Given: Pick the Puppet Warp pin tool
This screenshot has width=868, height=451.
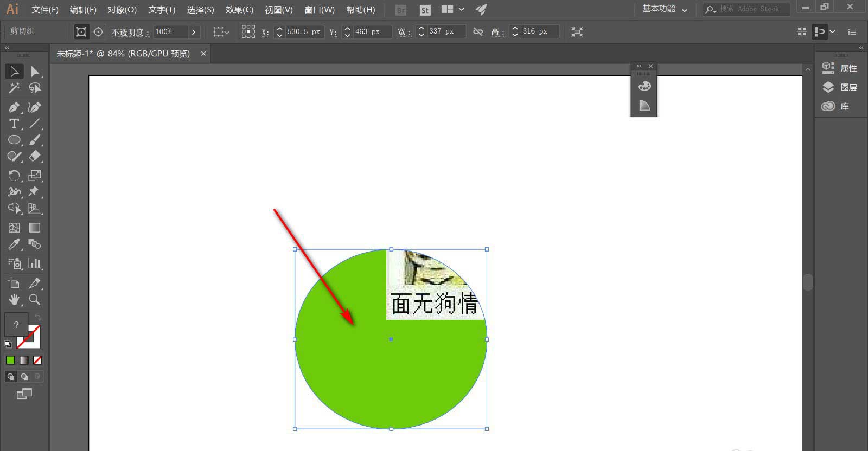Looking at the screenshot, I should pyautogui.click(x=35, y=192).
